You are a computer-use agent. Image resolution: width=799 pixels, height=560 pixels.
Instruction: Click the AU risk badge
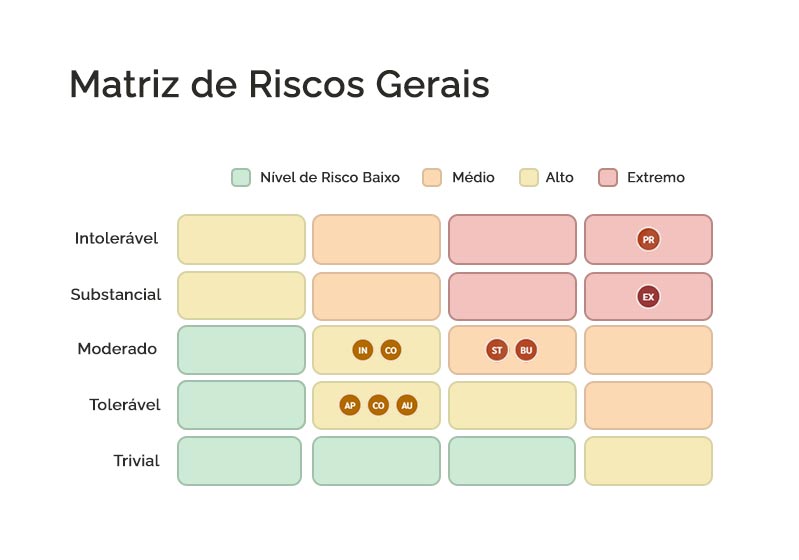(x=406, y=405)
